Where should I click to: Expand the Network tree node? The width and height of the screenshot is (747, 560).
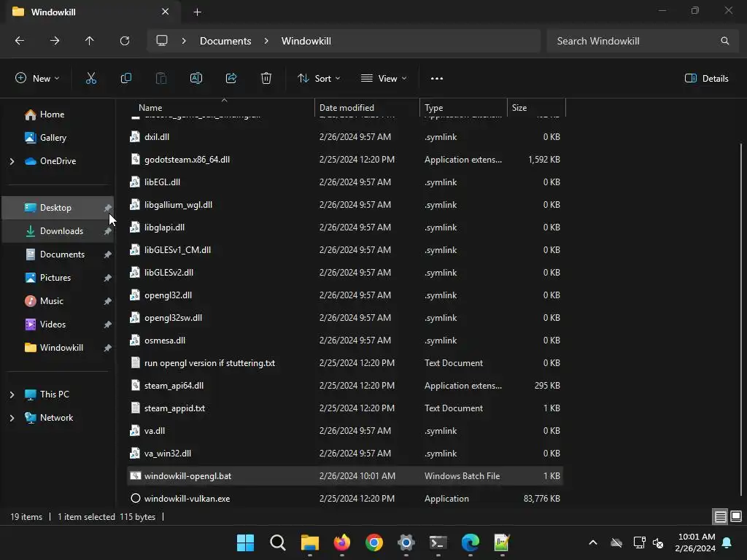[12, 418]
